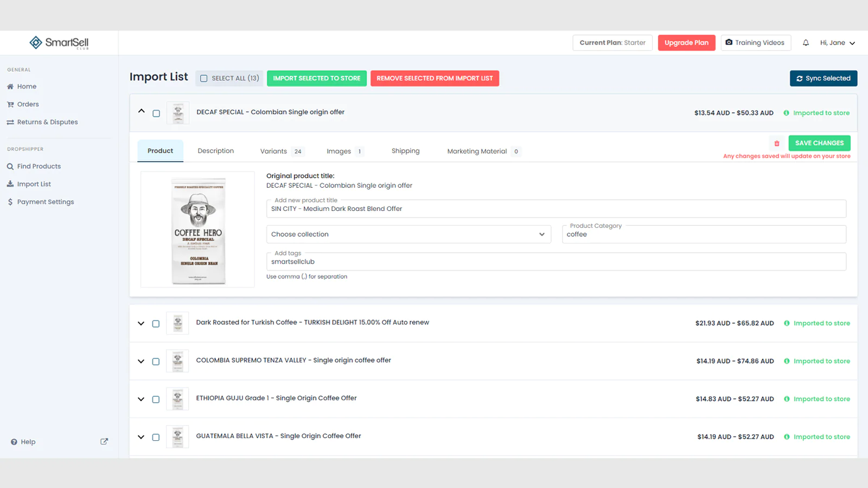Click the SmartSell logo
This screenshot has height=488, width=868.
point(59,43)
